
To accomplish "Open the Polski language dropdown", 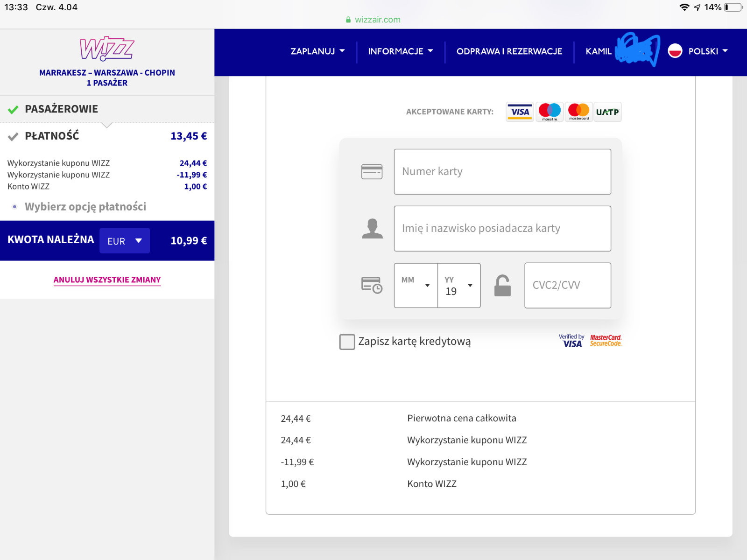I will 708,51.
